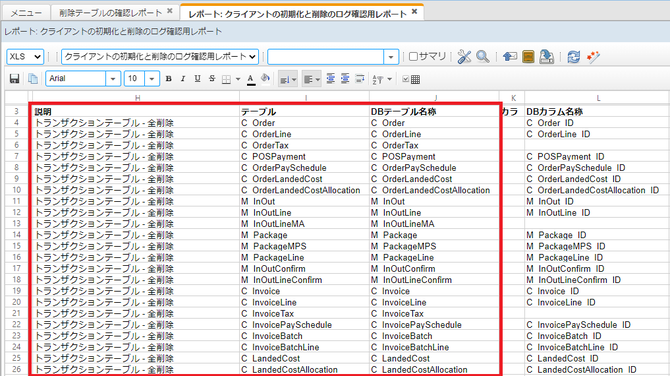Click column header L
The image size is (670, 376).
pos(598,98)
